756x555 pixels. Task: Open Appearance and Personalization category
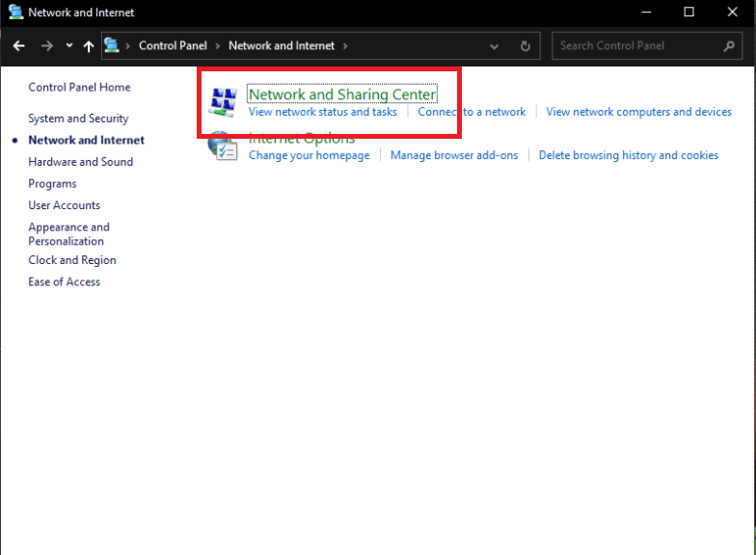coord(69,234)
